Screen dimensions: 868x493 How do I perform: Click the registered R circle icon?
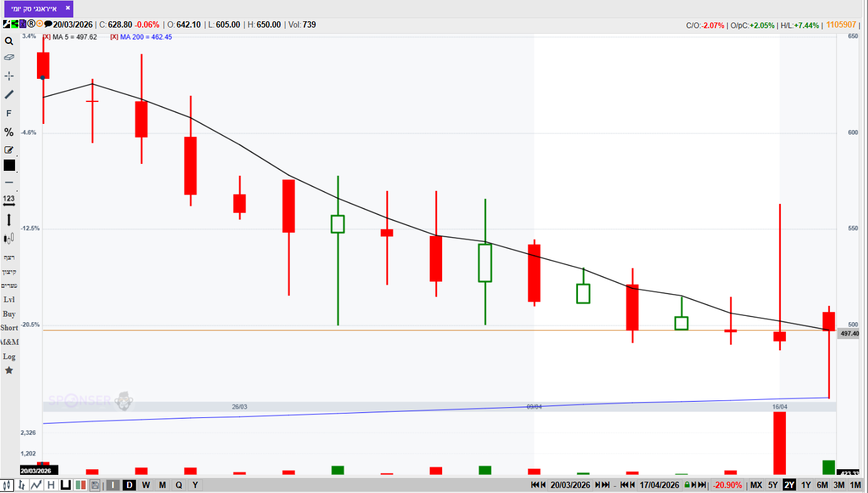pos(31,24)
